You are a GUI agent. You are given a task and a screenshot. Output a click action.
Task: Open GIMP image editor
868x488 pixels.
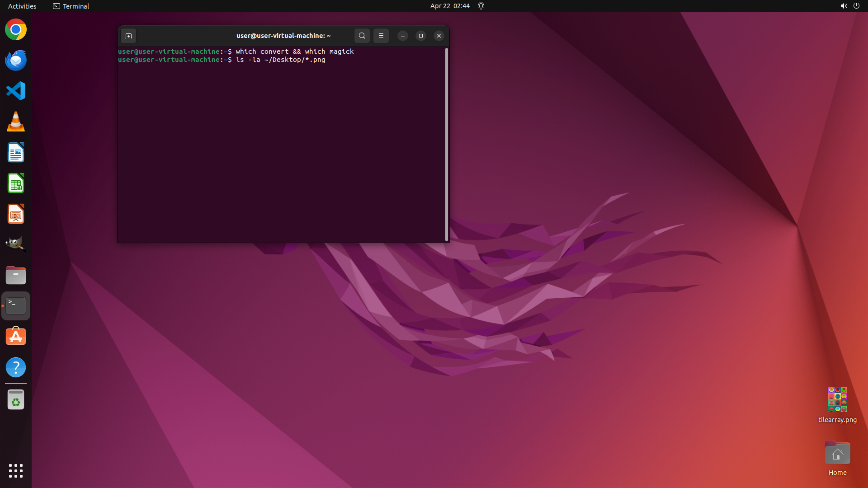pyautogui.click(x=16, y=244)
